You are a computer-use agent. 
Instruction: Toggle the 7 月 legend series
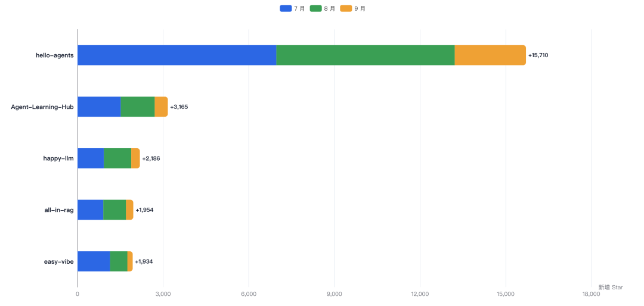[292, 8]
